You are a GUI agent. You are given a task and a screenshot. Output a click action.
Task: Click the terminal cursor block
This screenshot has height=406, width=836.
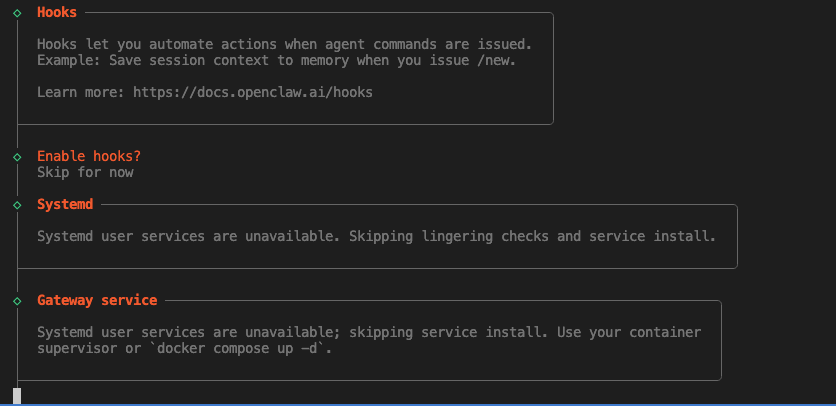tap(17, 396)
